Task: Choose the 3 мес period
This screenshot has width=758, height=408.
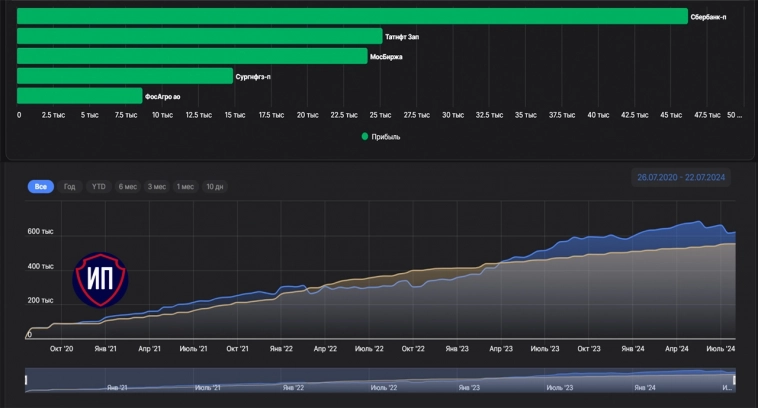Action: pyautogui.click(x=157, y=187)
